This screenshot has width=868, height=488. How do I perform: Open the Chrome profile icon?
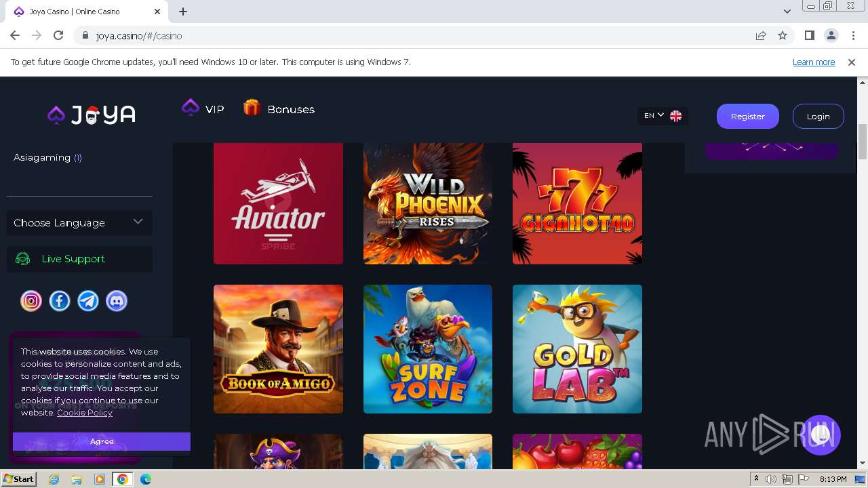tap(831, 35)
